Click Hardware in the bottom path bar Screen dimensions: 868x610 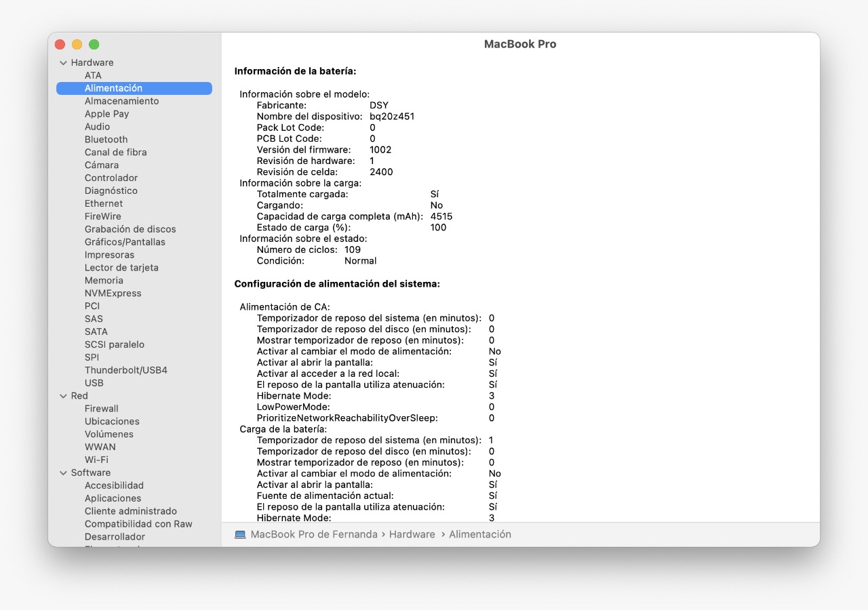[x=412, y=535]
